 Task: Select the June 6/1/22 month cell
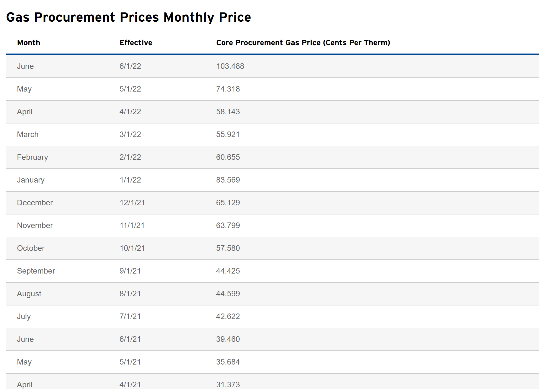tap(25, 66)
